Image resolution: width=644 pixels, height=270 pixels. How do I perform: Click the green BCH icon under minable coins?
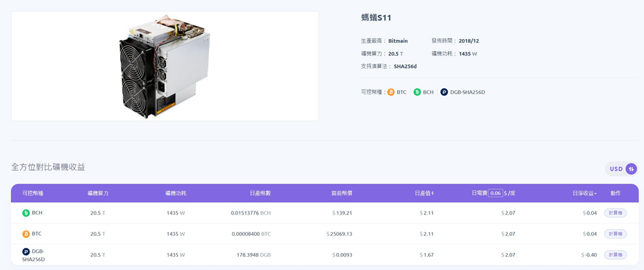tap(418, 92)
